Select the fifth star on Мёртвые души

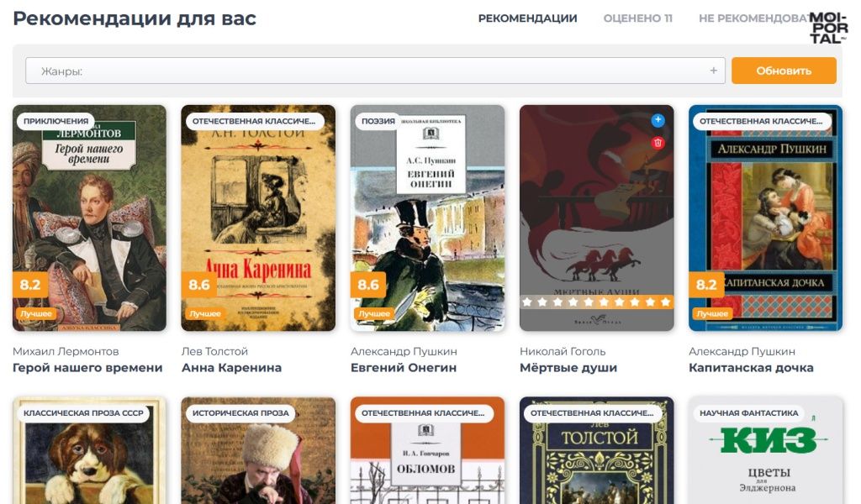(589, 302)
